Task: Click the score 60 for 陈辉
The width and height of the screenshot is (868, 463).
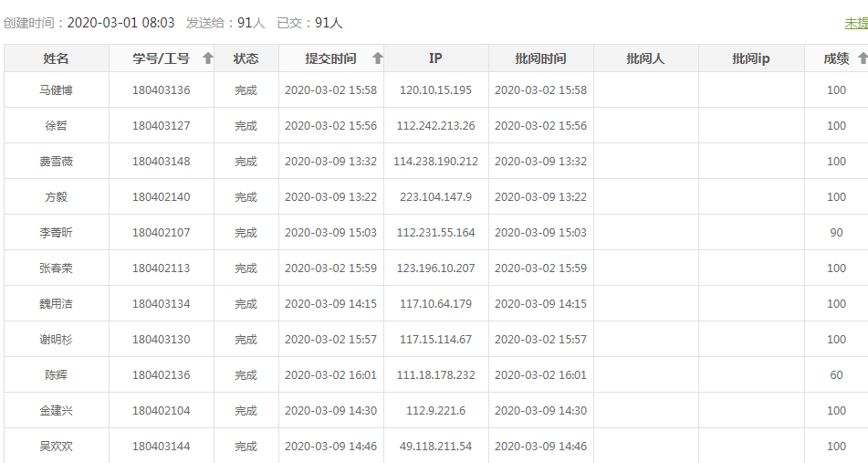Action: (836, 375)
